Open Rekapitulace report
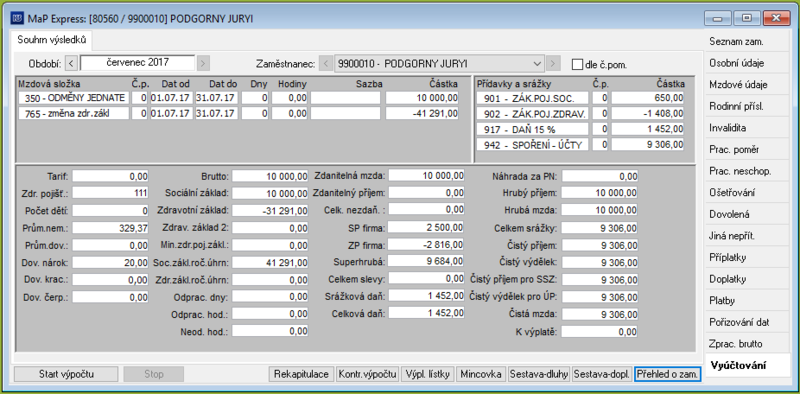The width and height of the screenshot is (800, 394). tap(301, 374)
